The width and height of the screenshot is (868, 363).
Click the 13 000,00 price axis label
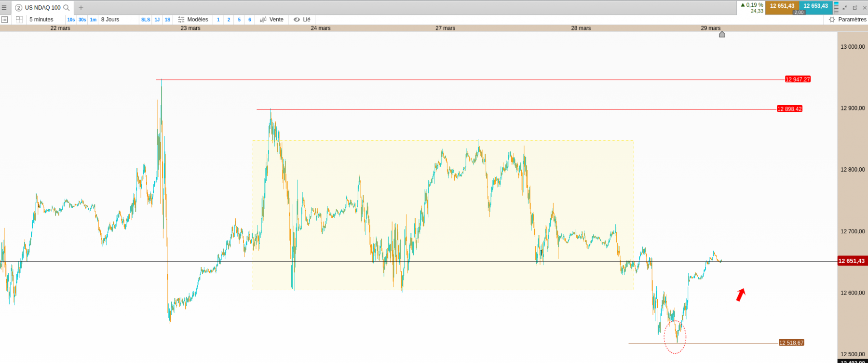[853, 47]
